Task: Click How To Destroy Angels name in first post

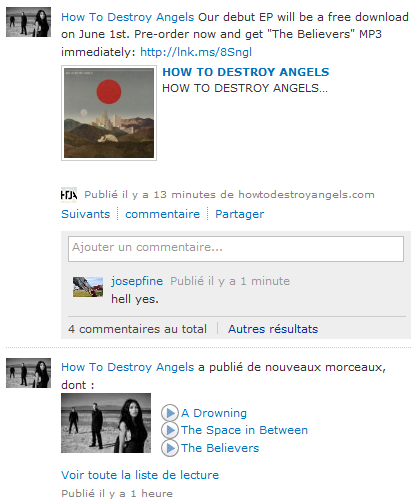Action: (128, 17)
